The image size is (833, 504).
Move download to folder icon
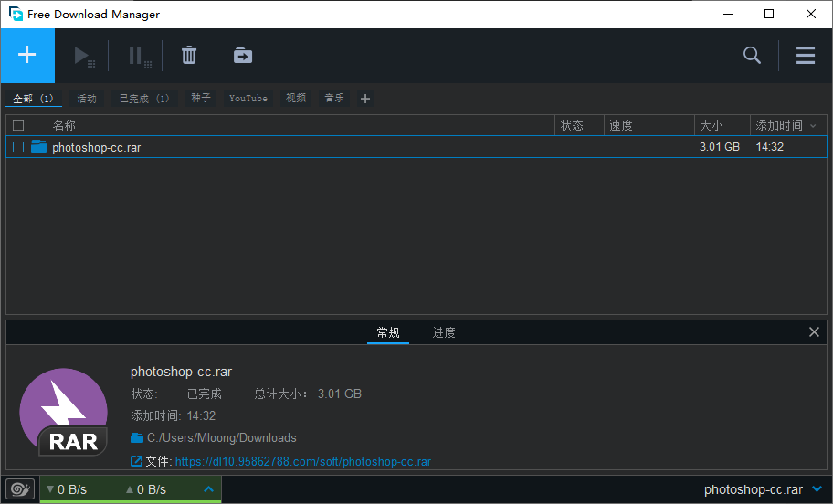[x=243, y=55]
